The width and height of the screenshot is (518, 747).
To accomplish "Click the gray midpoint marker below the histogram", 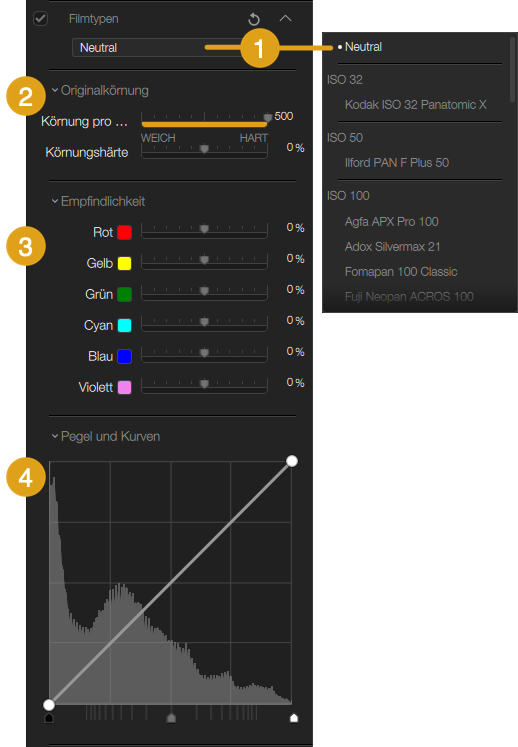I will click(x=172, y=718).
